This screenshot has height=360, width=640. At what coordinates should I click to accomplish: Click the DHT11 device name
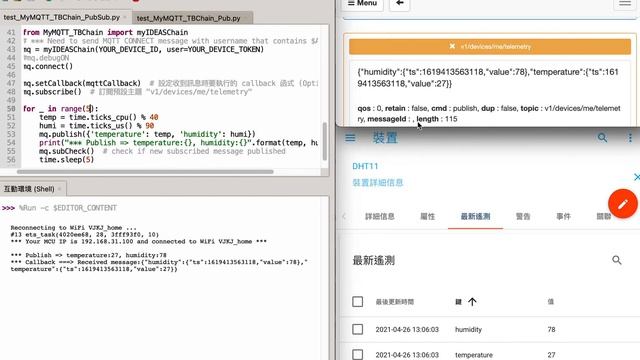click(365, 166)
